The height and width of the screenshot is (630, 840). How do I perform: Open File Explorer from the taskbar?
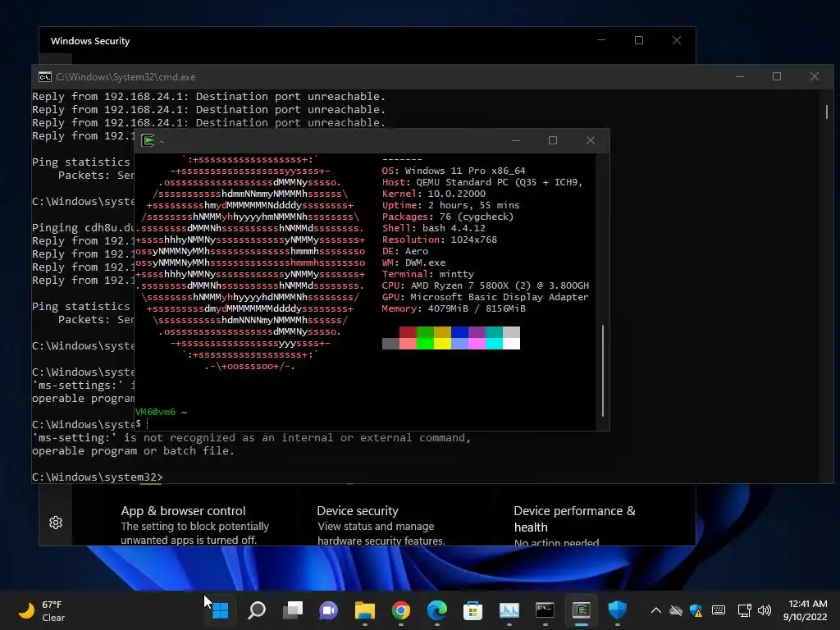click(x=365, y=609)
